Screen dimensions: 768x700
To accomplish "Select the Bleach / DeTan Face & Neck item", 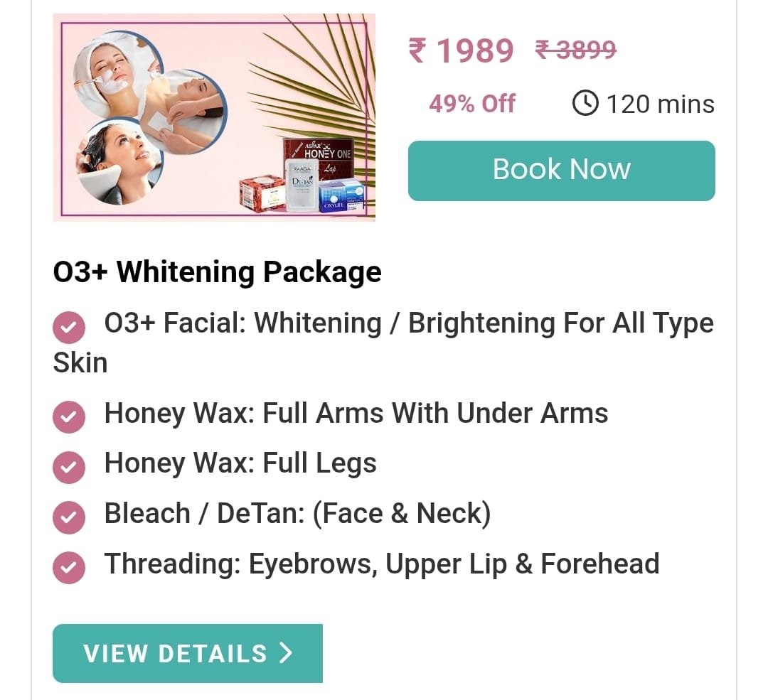I will click(297, 514).
